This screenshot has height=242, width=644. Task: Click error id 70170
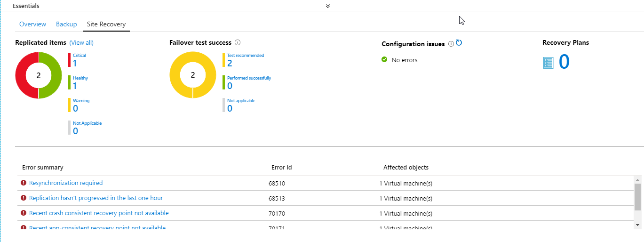[x=277, y=214]
